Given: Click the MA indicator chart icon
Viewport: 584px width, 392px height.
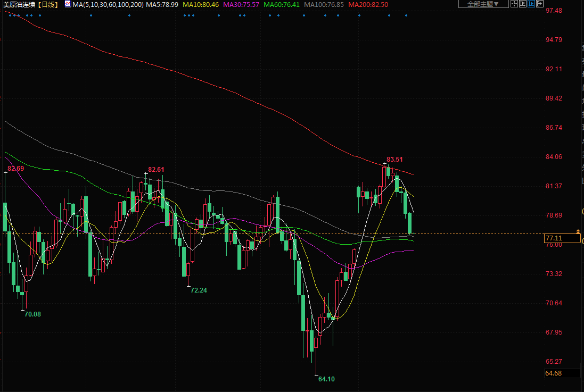Looking at the screenshot, I should [x=68, y=4].
